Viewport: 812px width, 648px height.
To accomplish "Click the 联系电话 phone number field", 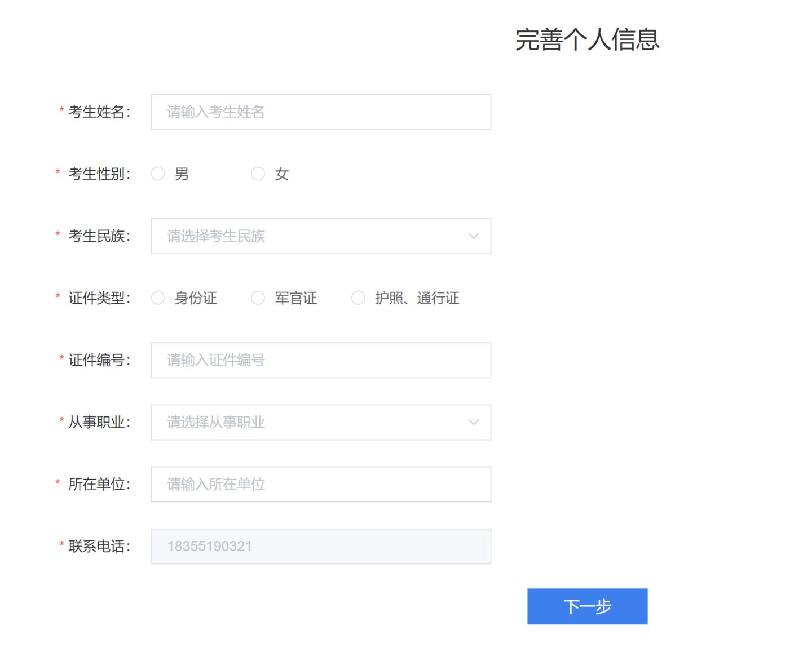I will tap(320, 546).
